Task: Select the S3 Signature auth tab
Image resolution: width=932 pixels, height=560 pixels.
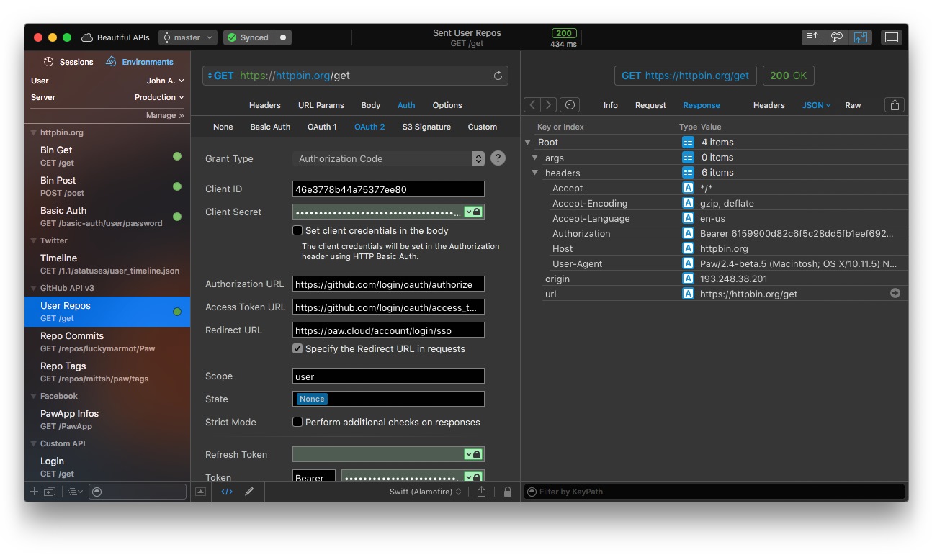Action: [x=426, y=127]
